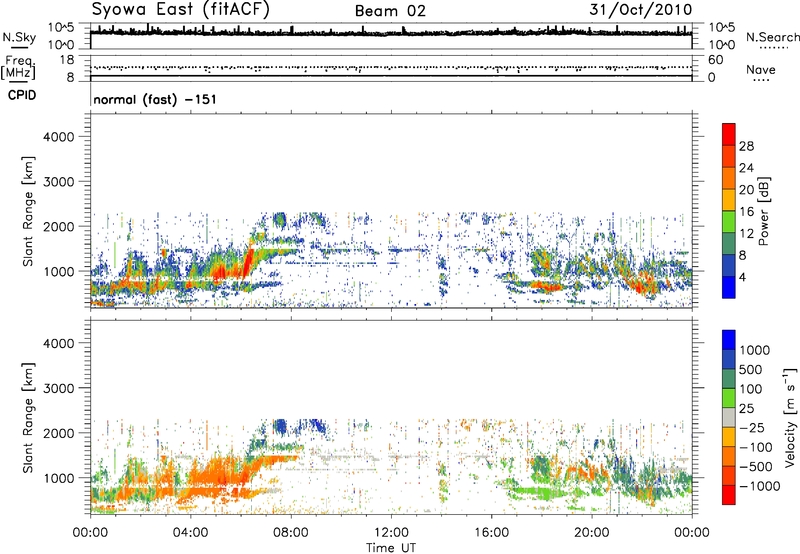Click the '4' label on Power colorbar

[742, 277]
